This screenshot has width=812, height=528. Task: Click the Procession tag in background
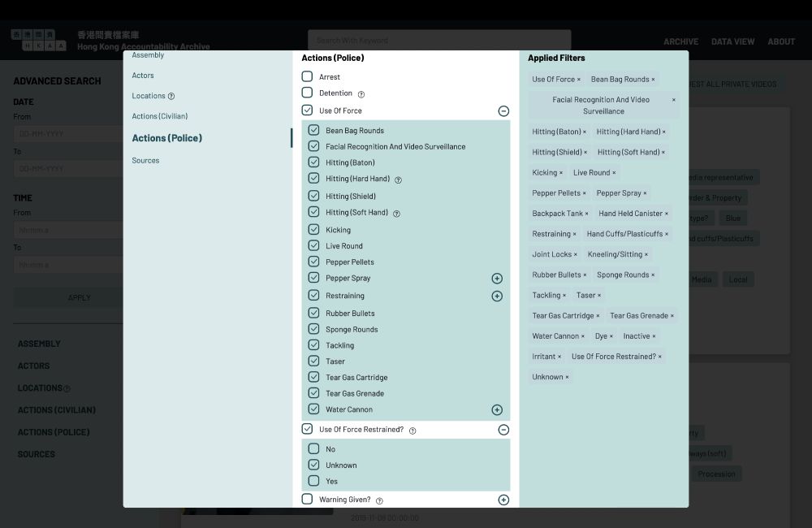pos(716,474)
